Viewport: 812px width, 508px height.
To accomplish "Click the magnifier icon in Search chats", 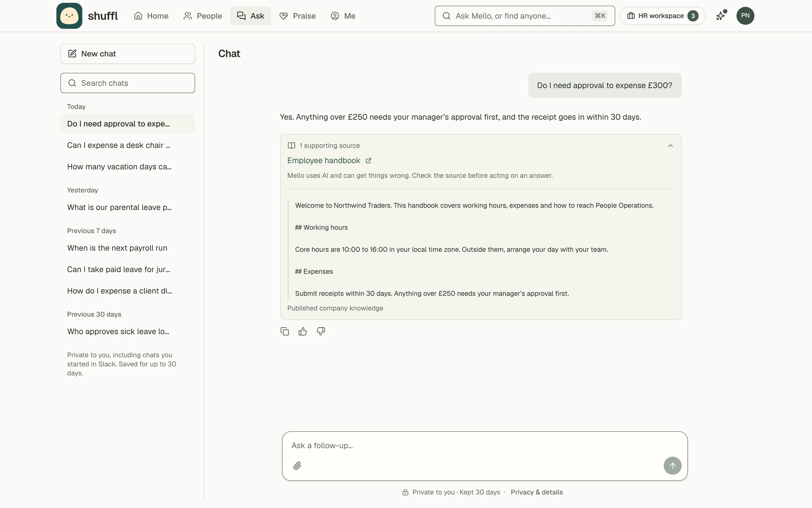I will [72, 83].
